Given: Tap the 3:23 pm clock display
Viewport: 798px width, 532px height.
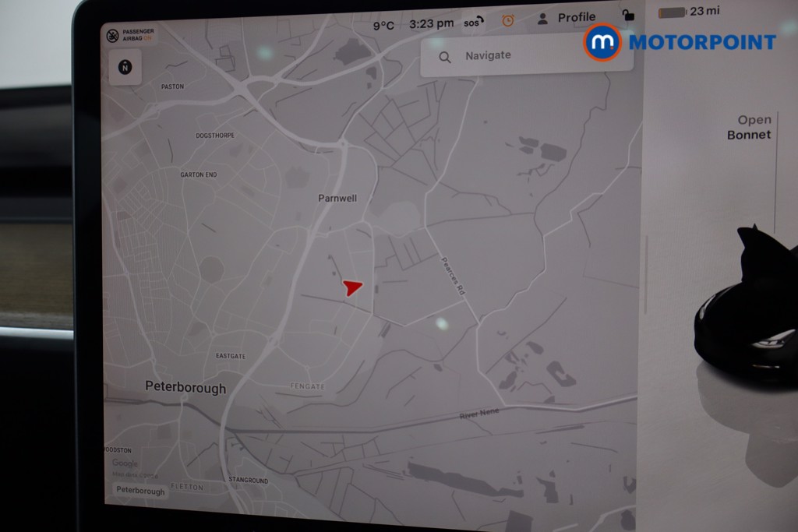Looking at the screenshot, I should (x=431, y=23).
